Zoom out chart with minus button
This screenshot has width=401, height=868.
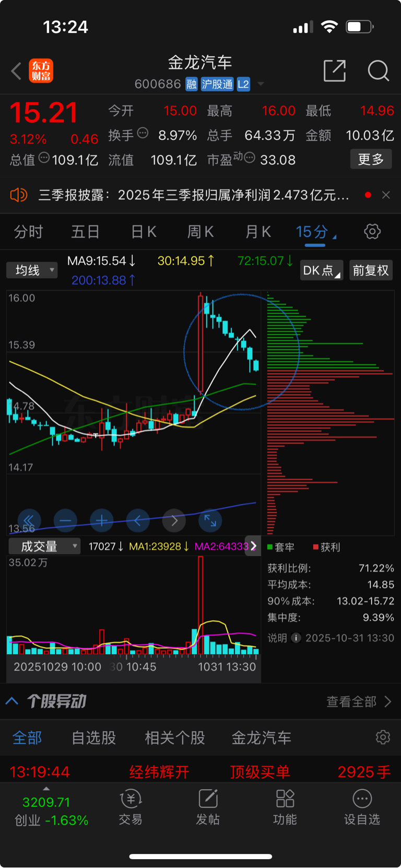pyautogui.click(x=65, y=520)
